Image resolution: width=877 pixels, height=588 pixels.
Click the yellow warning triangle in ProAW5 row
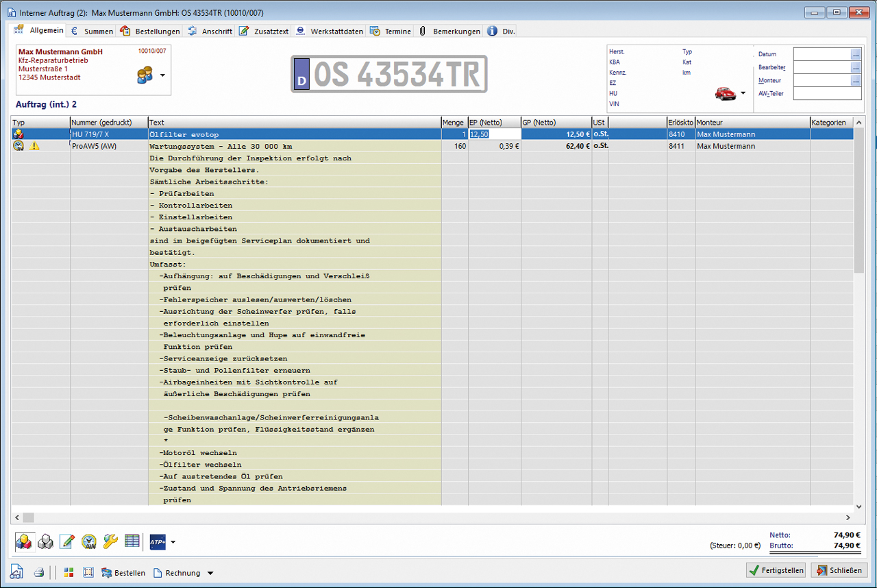point(34,146)
